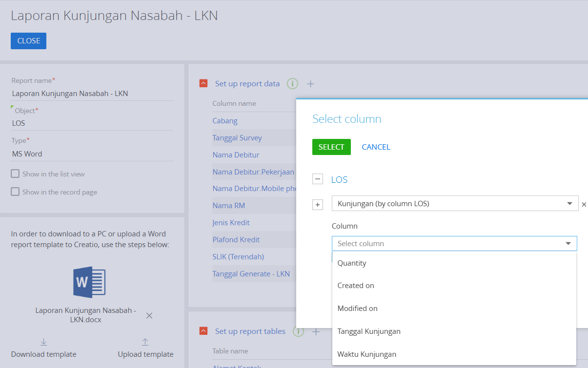Remove the Kunjungan object row with X
This screenshot has height=368, width=588.
point(584,205)
